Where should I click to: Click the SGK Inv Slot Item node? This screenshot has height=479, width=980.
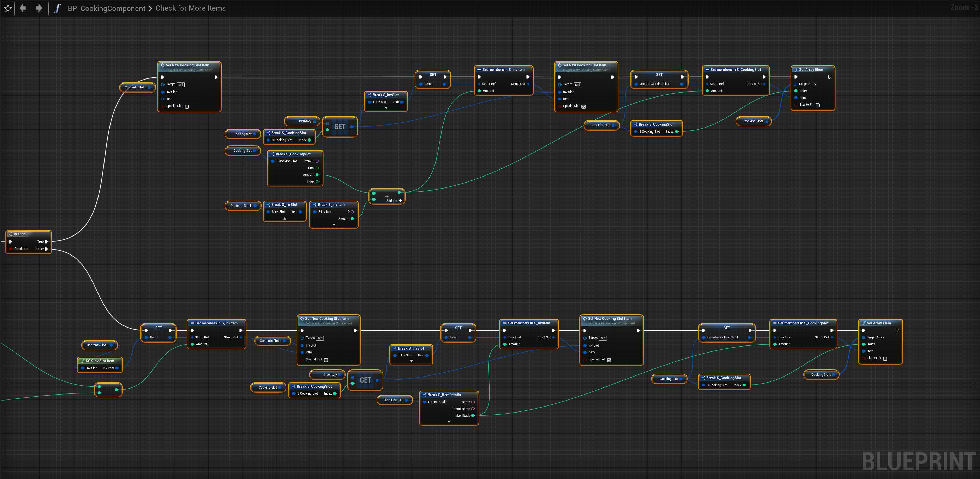100,361
